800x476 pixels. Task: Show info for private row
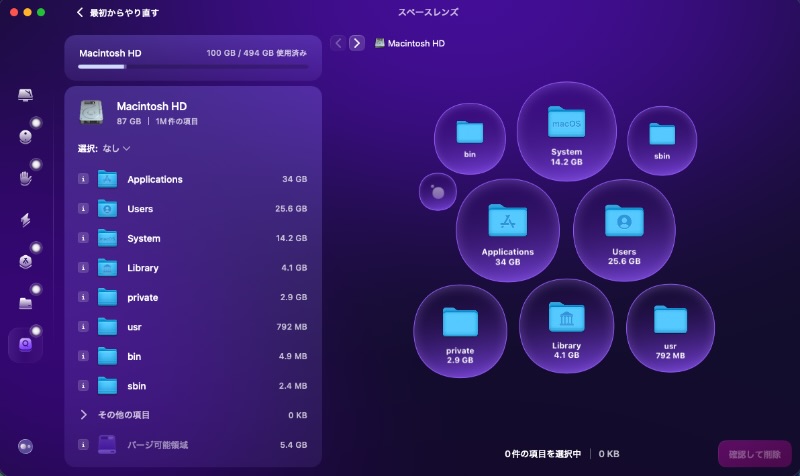coord(83,297)
